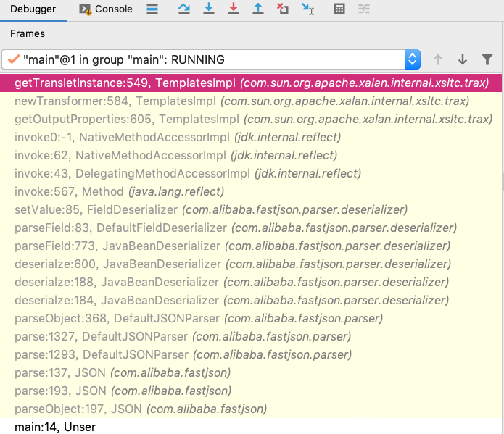This screenshot has width=504, height=434.
Task: Click the Step Into icon
Action: [209, 9]
